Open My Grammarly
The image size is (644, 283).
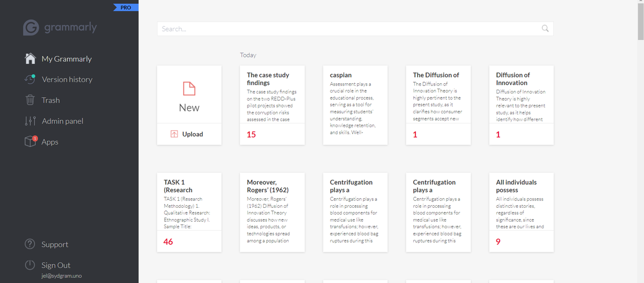tap(67, 59)
